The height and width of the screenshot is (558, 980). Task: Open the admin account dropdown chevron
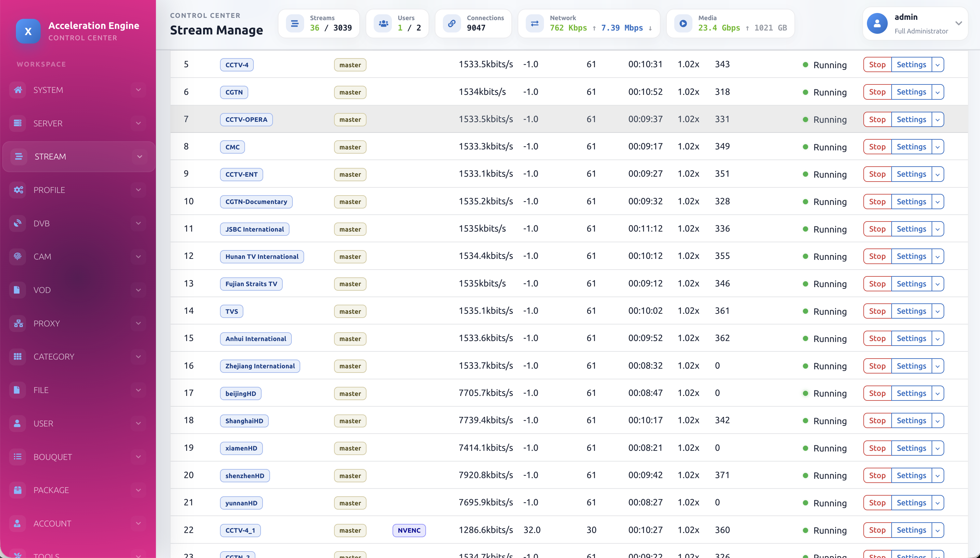[959, 23]
